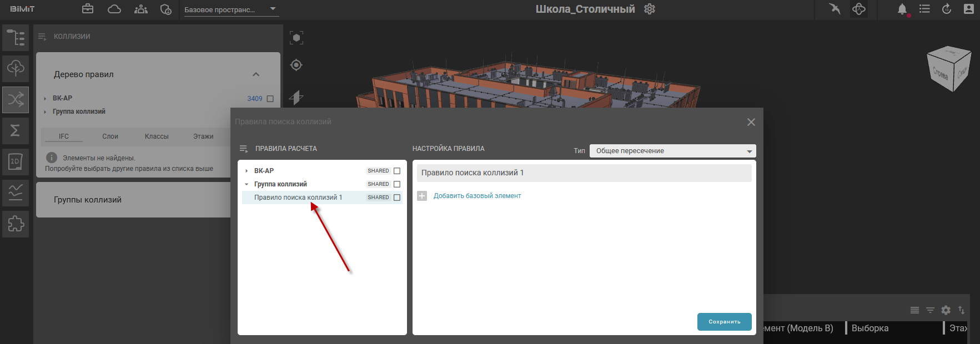Check the SHARED checkbox for Группа коллизий
The height and width of the screenshot is (344, 980).
click(397, 184)
